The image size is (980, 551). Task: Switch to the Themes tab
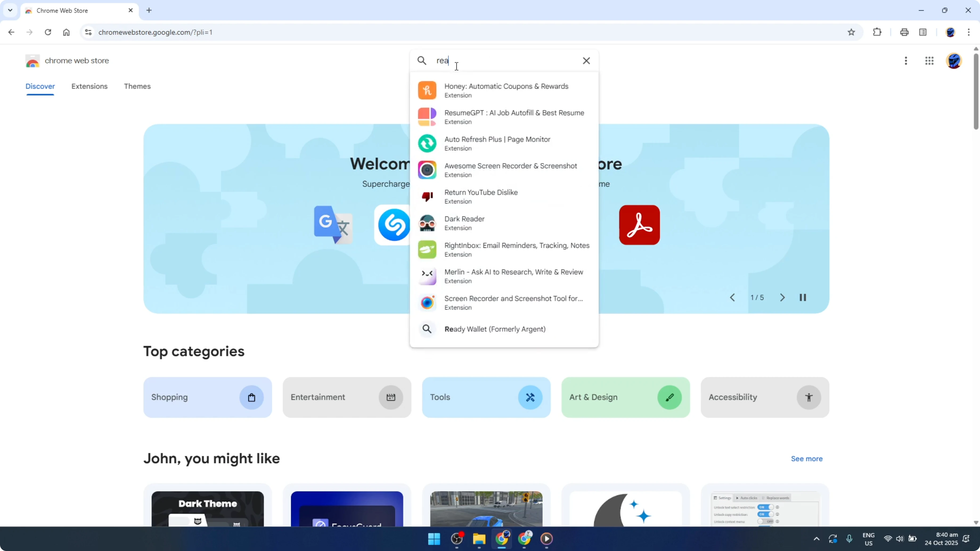pos(137,86)
